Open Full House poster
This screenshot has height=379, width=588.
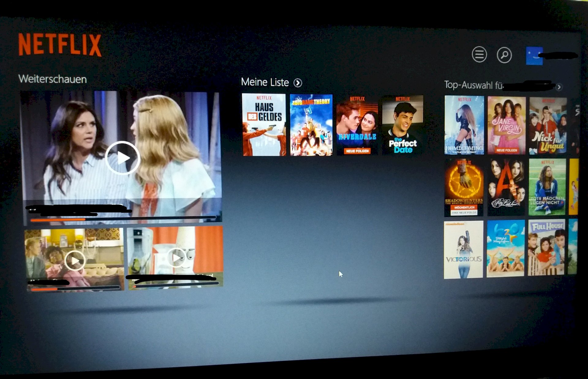547,247
